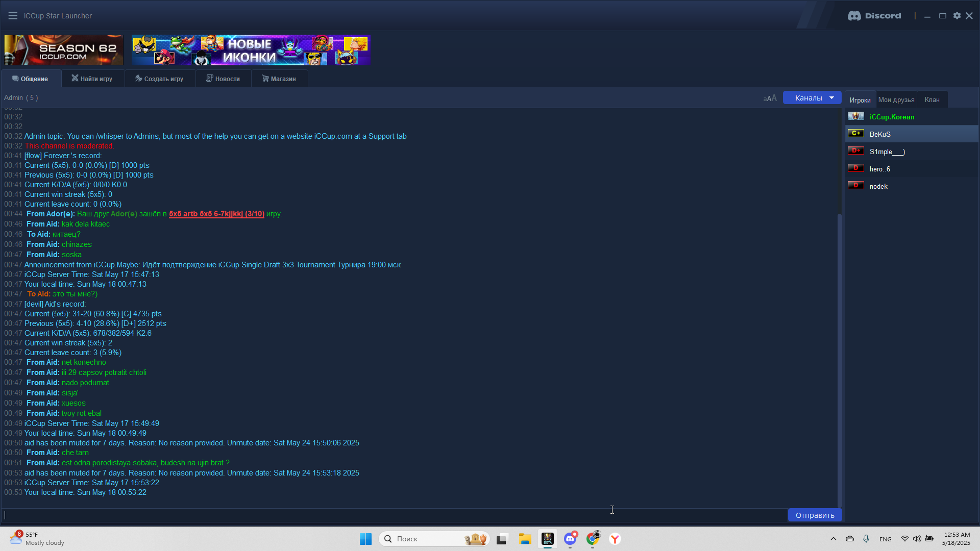Image resolution: width=980 pixels, height=551 pixels.
Task: Click the microphone tray icon
Action: (x=866, y=539)
